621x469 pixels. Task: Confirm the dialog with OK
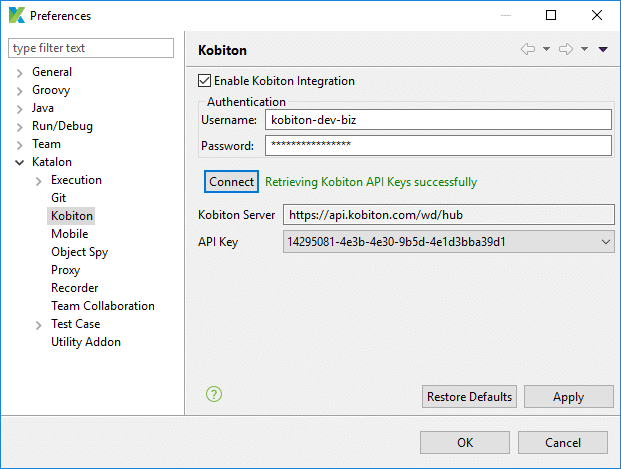(465, 442)
